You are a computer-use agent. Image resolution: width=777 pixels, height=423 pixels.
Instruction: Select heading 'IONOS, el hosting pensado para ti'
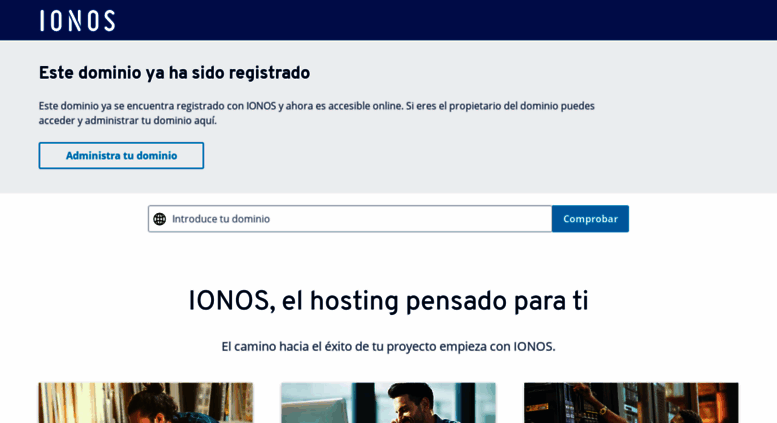(x=388, y=301)
